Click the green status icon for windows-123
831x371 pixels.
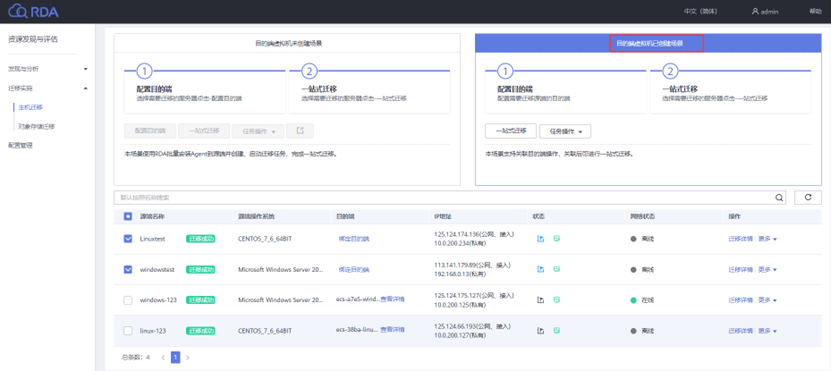coord(556,300)
